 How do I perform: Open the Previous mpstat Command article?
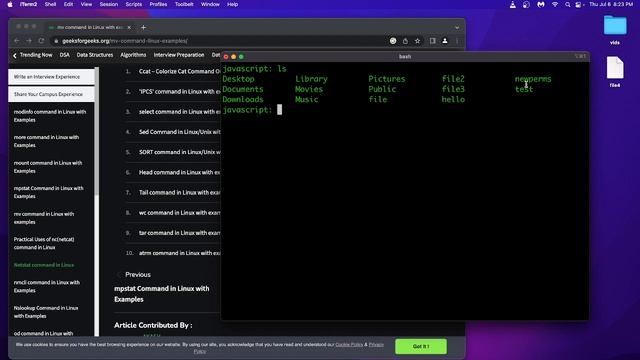pos(162,294)
